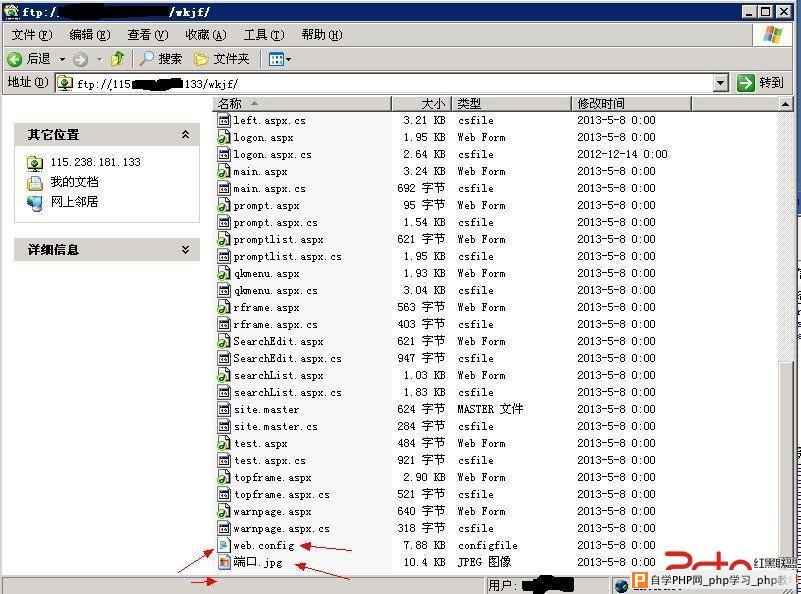Open the Forward button history dropdown

[99, 59]
